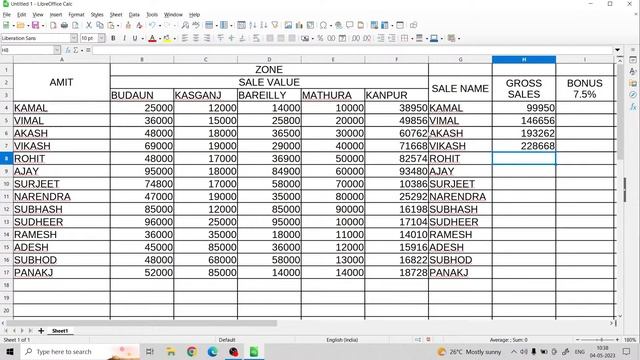Switch to the Sheet1 tab
Viewport: 640px width, 360px height.
pos(60,331)
